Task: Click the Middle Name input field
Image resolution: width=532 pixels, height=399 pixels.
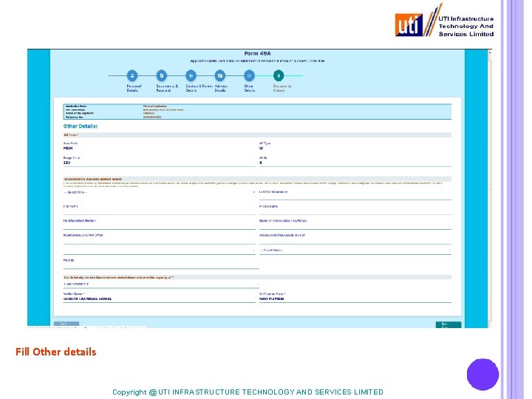Action: (355, 209)
